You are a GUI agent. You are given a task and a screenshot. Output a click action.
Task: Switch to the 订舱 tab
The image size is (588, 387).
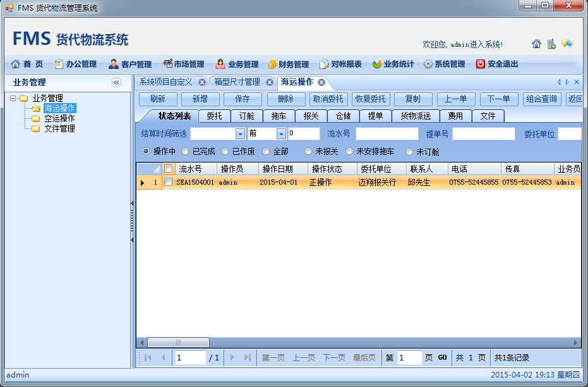(246, 116)
